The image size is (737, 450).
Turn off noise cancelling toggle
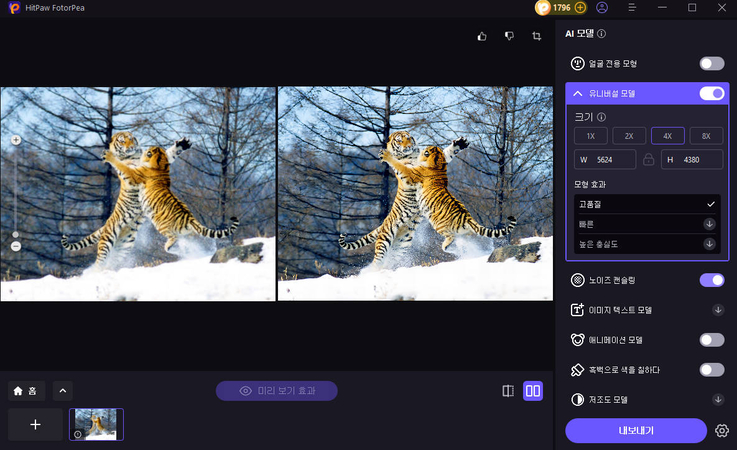tap(712, 280)
